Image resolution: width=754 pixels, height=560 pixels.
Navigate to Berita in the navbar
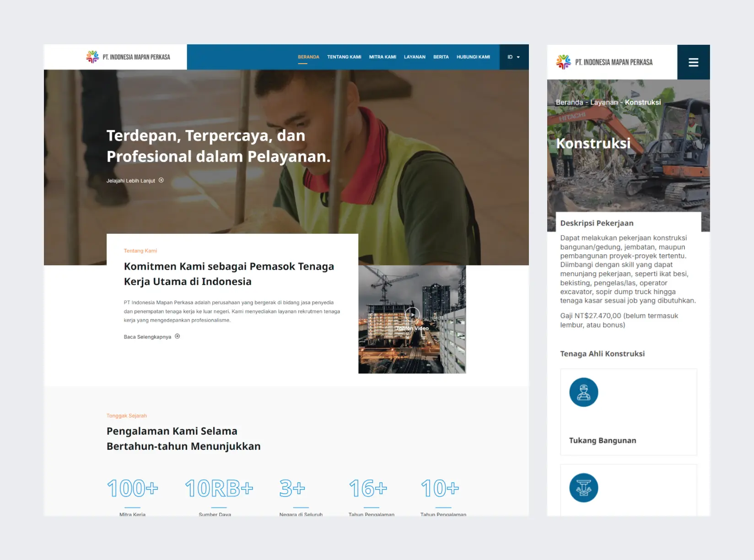[441, 57]
